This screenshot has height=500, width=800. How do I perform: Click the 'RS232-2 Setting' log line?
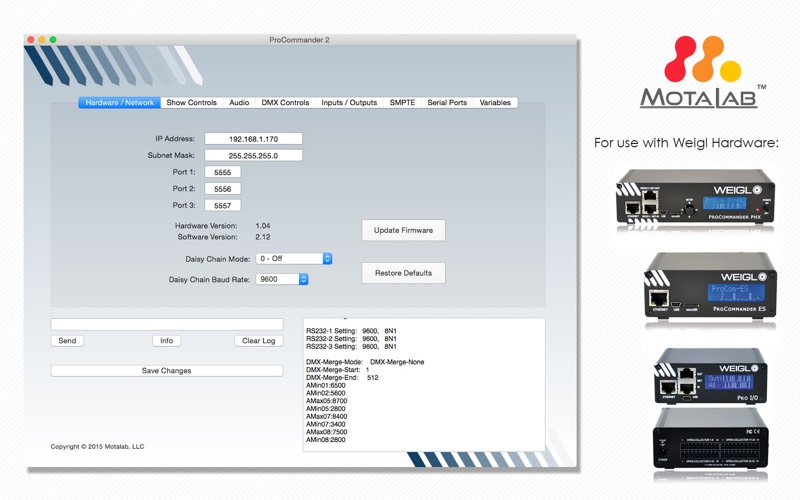(x=351, y=339)
